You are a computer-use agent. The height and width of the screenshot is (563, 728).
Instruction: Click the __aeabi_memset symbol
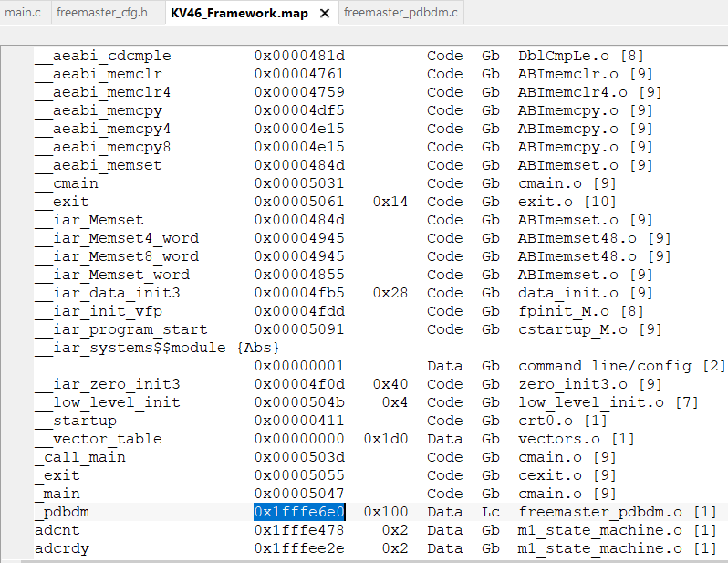coord(99,165)
